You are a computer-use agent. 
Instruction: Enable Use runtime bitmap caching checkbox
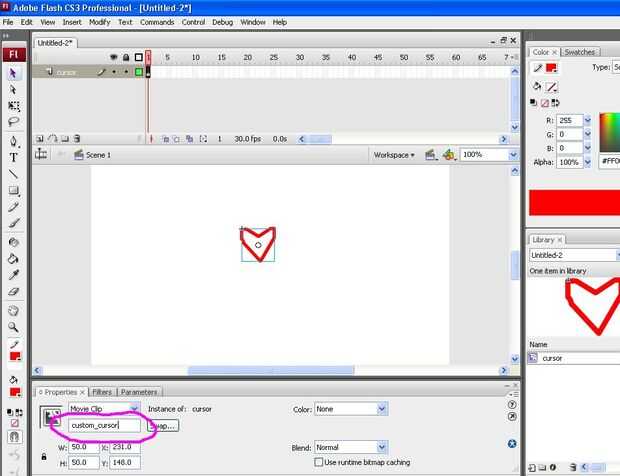[x=319, y=462]
